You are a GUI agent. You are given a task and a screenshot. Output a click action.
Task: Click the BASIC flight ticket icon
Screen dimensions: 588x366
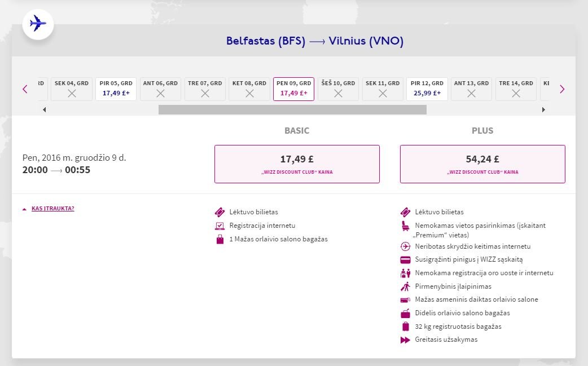220,213
